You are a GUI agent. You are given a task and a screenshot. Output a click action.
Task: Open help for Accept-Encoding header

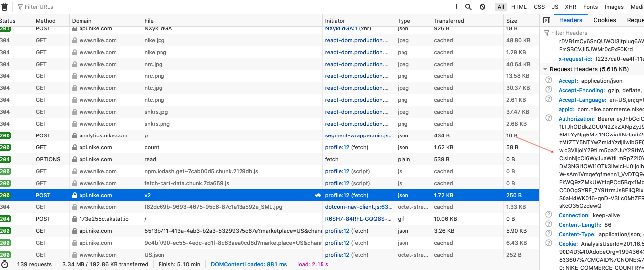pos(549,90)
